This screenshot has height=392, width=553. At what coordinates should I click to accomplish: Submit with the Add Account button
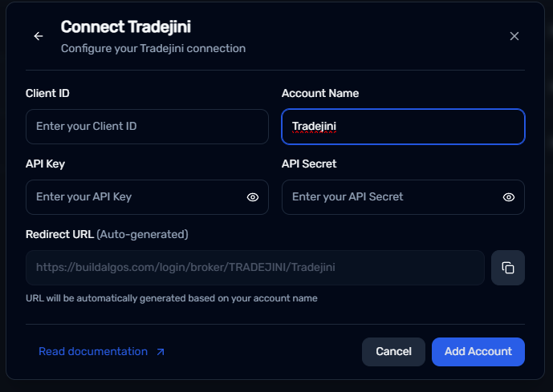(x=478, y=352)
